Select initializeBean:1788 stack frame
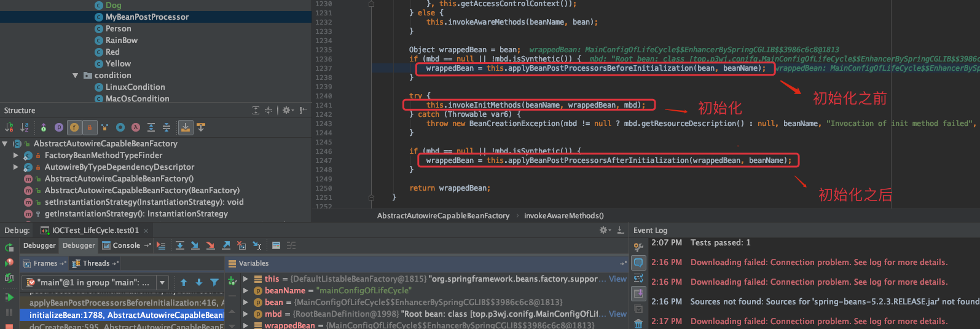 point(123,315)
